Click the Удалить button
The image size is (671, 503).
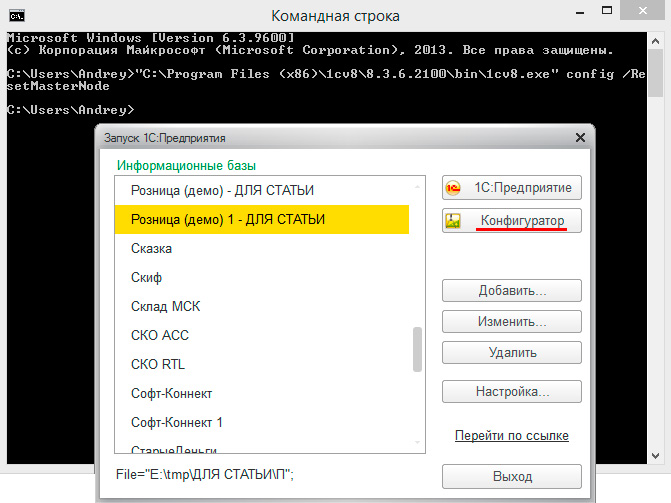(x=511, y=352)
